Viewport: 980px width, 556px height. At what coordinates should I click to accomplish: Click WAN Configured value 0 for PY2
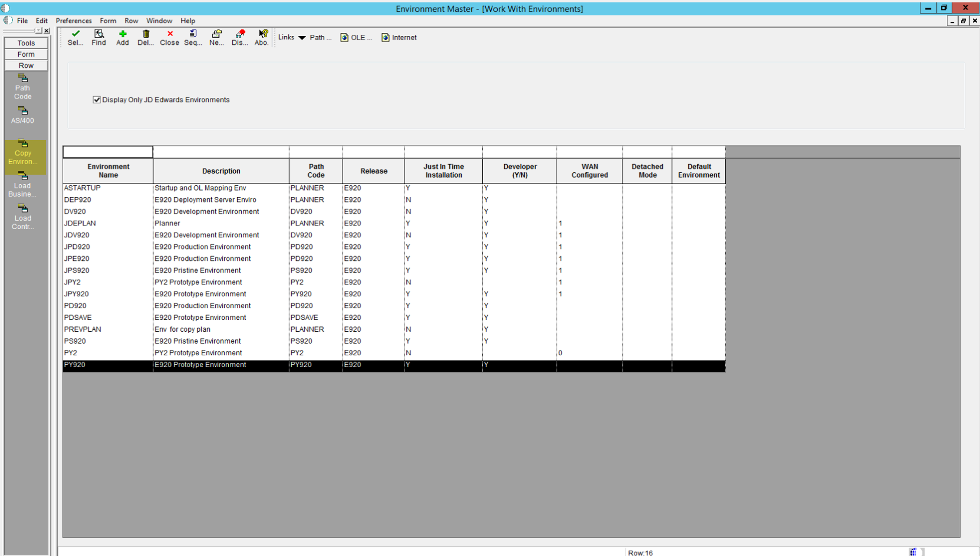tap(560, 353)
